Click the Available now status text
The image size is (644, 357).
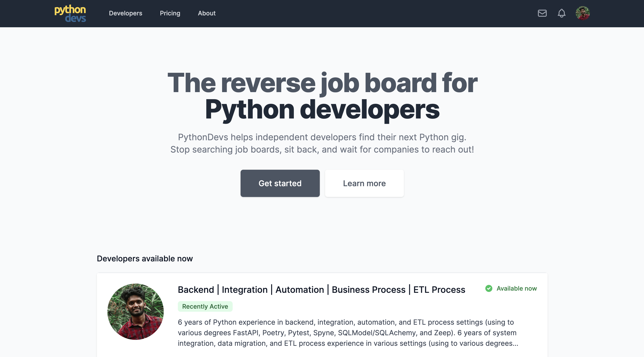coord(517,288)
